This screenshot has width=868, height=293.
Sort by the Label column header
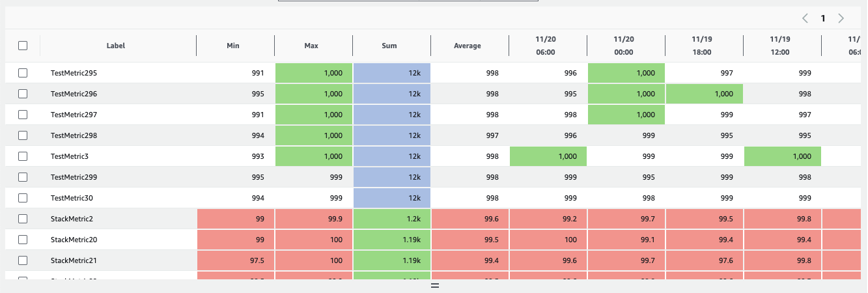[116, 46]
